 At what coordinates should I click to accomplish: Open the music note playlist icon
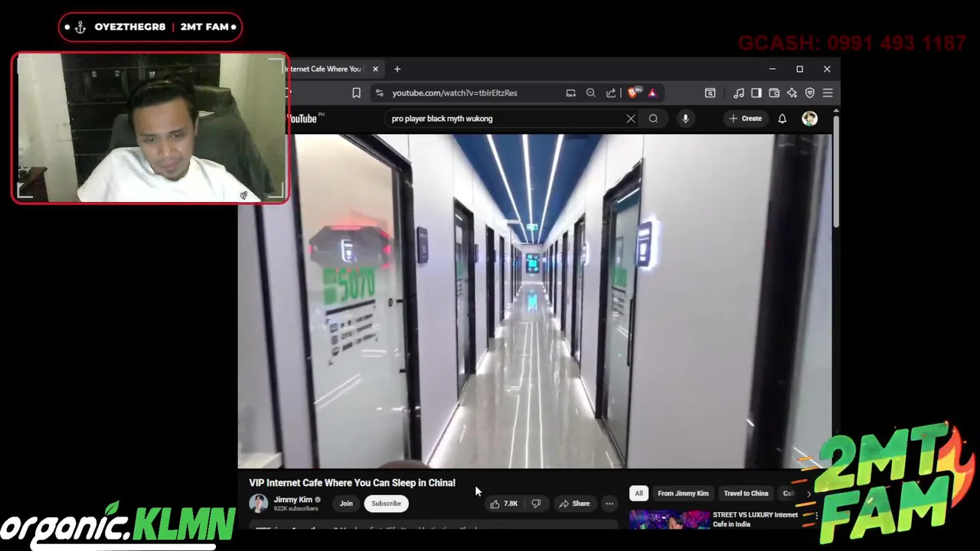coord(739,93)
